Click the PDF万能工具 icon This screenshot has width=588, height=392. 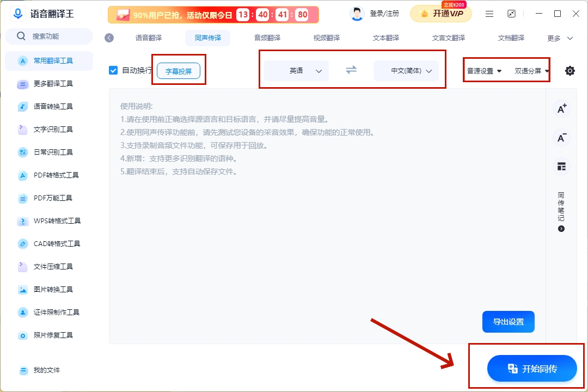pyautogui.click(x=23, y=198)
